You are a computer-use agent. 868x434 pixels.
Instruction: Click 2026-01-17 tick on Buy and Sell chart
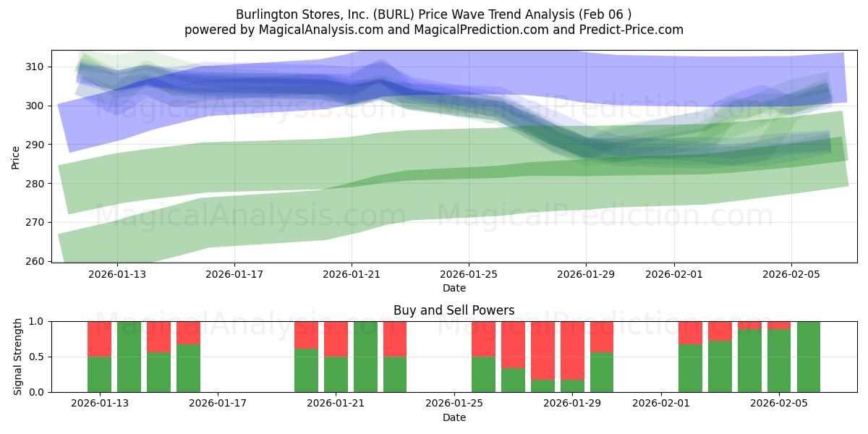coord(218,404)
